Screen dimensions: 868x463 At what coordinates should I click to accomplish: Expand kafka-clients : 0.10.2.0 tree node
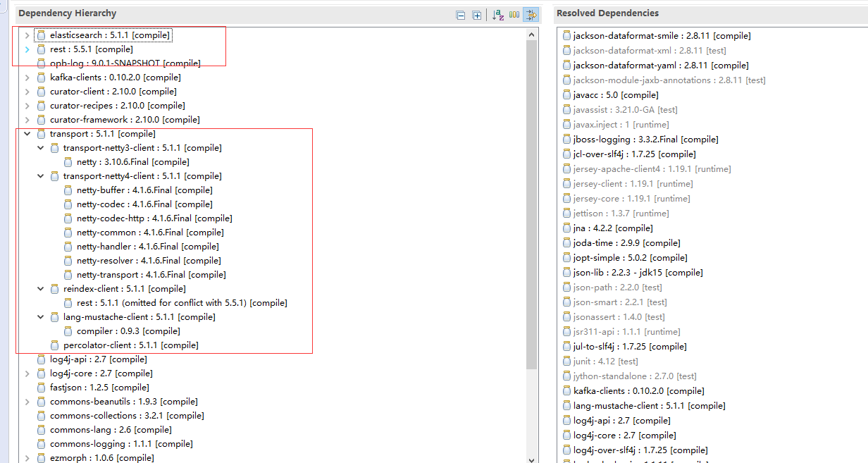click(x=27, y=78)
